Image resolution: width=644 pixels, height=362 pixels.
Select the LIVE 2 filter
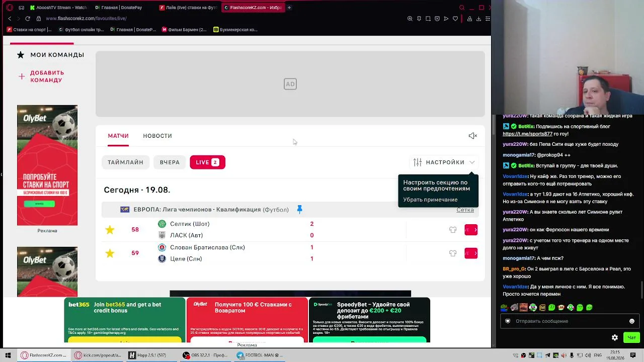tap(207, 162)
